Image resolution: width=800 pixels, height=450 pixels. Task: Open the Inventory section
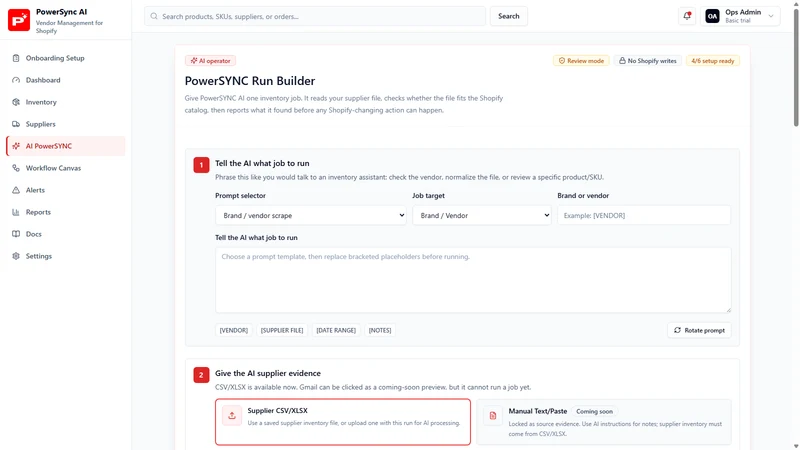pos(66,102)
